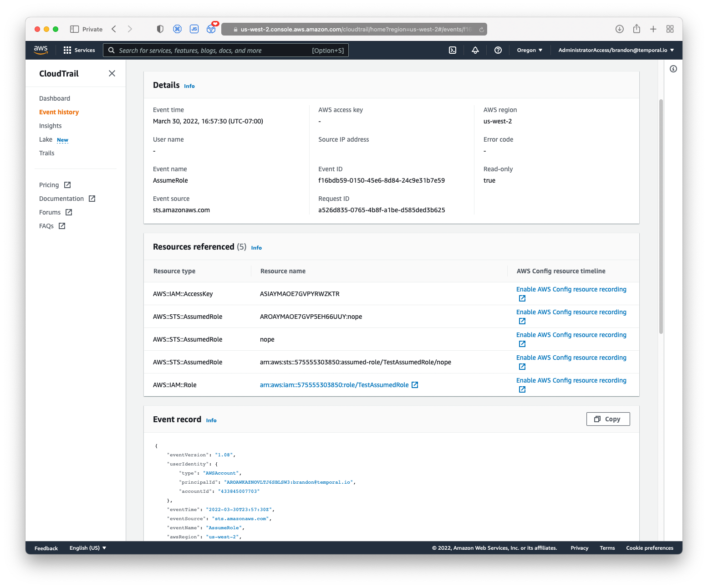Open Lake in sidebar
708x588 pixels.
[x=46, y=139]
